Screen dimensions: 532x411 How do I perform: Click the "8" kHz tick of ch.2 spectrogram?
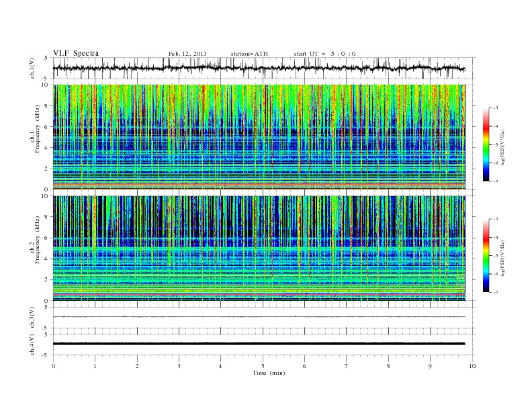46,217
